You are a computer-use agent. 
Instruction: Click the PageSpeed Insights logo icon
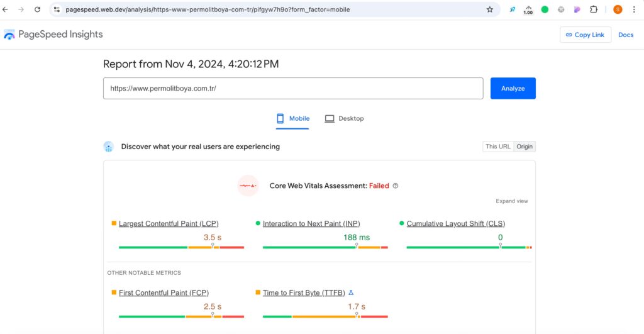[9, 35]
